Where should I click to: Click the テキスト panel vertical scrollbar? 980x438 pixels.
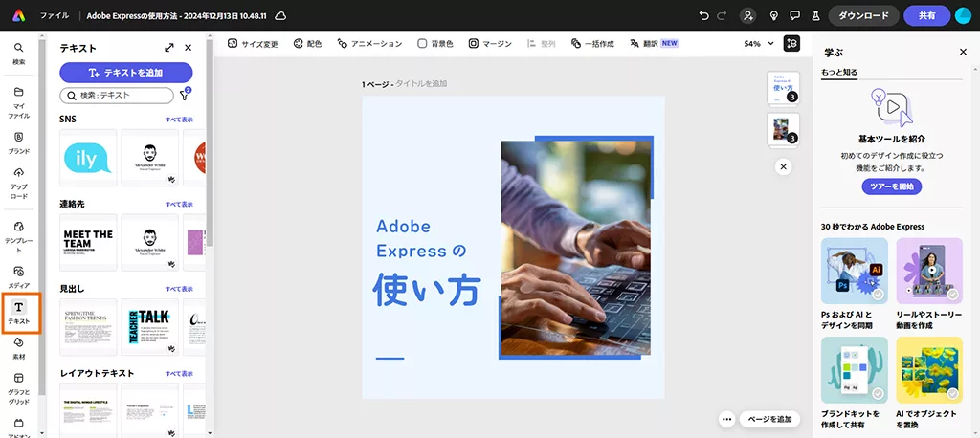pyautogui.click(x=210, y=143)
